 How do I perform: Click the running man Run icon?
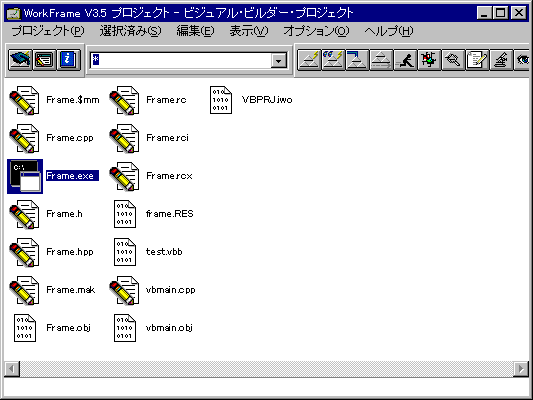tap(405, 60)
